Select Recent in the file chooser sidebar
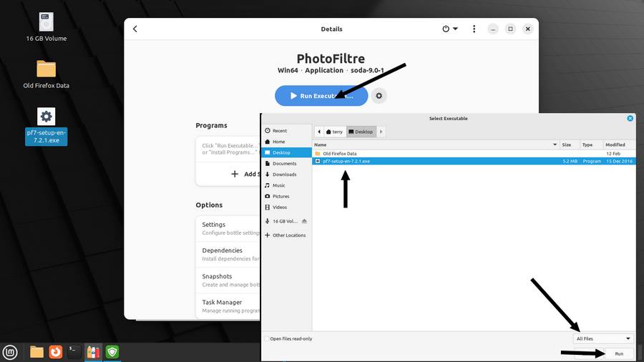The height and width of the screenshot is (362, 644). click(279, 131)
